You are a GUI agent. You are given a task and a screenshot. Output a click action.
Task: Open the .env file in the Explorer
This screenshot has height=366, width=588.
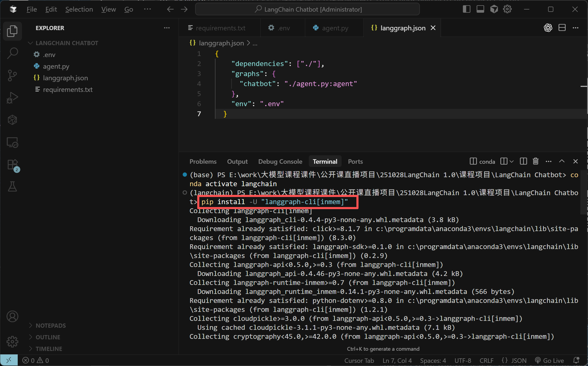coord(49,54)
